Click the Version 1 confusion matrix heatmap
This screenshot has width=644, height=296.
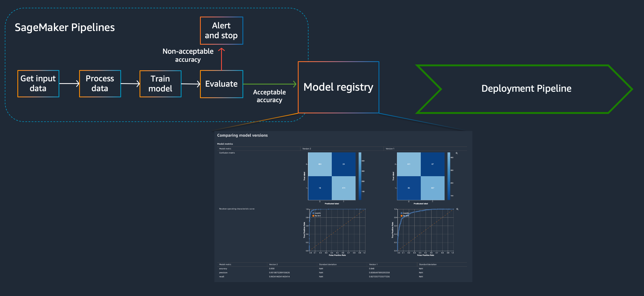point(421,176)
